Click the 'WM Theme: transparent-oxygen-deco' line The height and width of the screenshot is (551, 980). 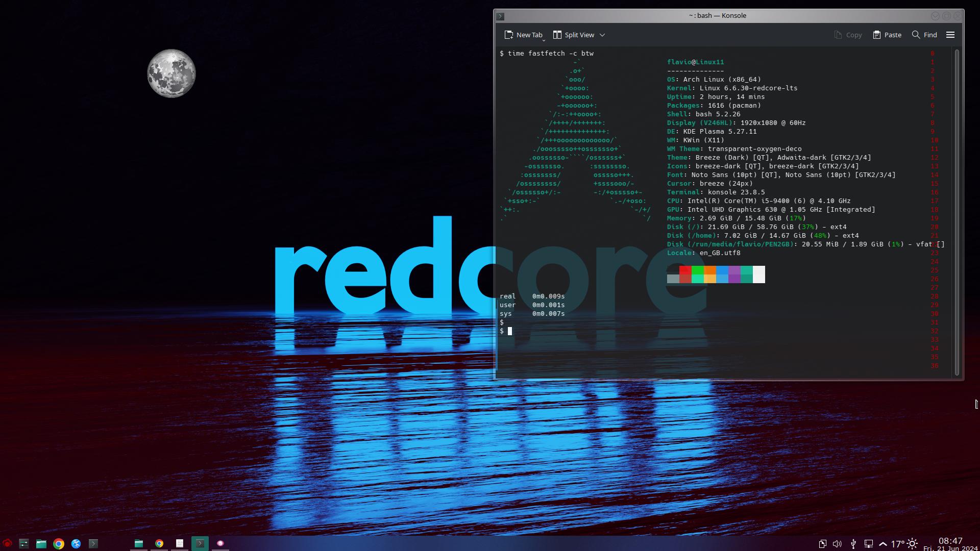click(x=734, y=149)
